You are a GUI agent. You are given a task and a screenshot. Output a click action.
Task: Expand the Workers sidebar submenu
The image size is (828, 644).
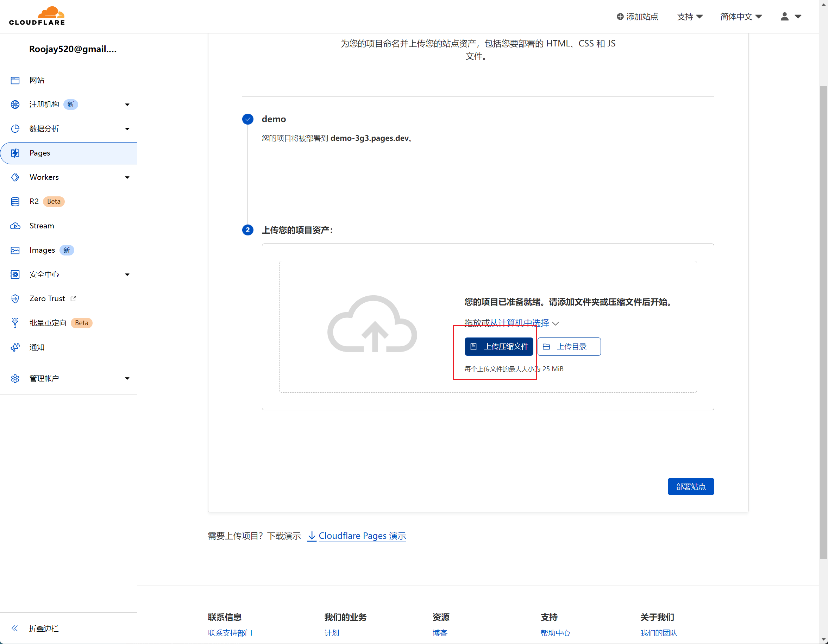pyautogui.click(x=127, y=177)
